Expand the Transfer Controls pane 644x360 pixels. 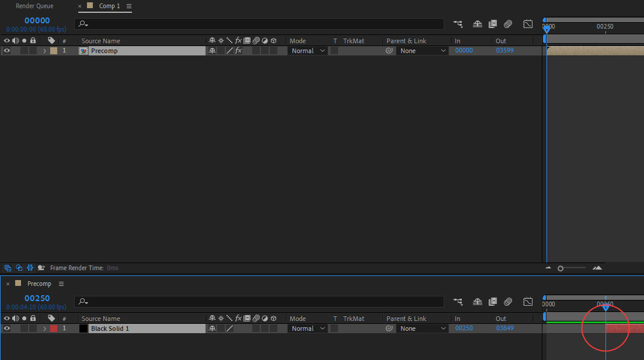point(19,267)
